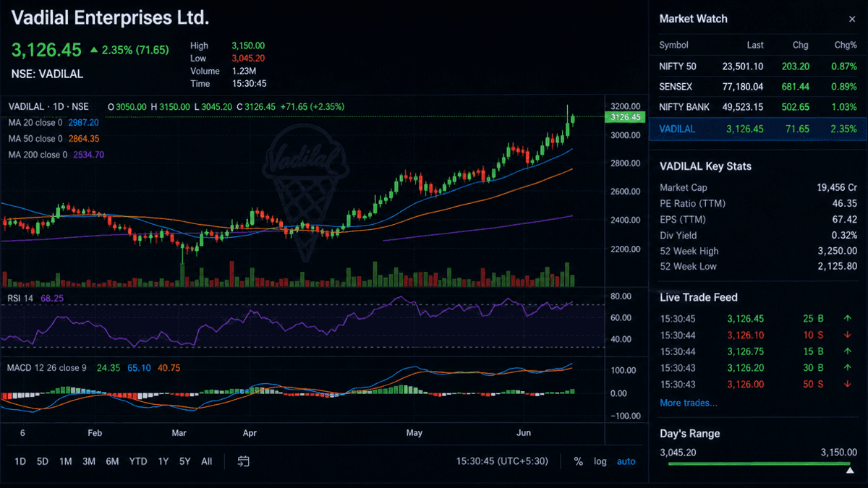Click the Vadilal Enterprises Ltd. title
The width and height of the screenshot is (868, 488).
(111, 17)
